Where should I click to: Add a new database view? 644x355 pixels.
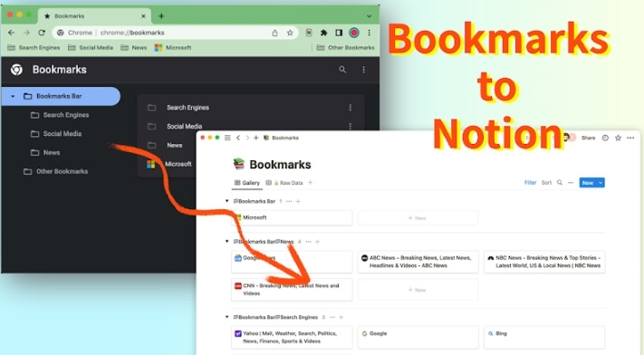(311, 183)
